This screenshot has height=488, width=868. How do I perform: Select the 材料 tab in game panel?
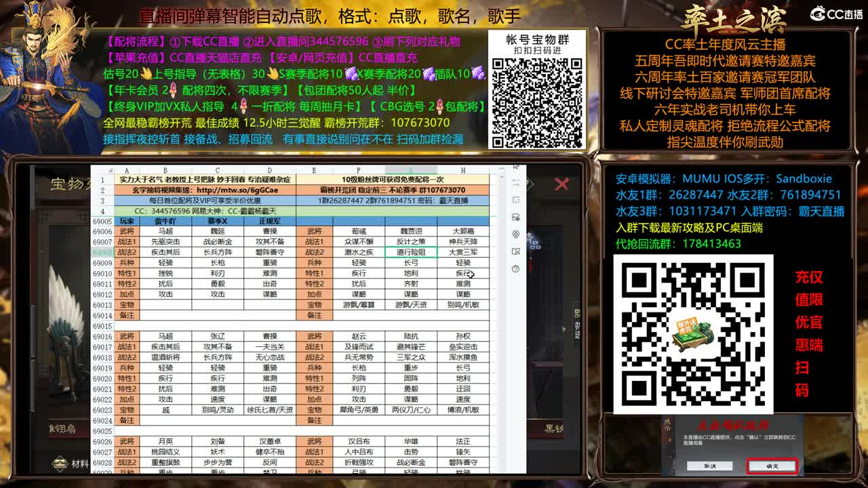[x=71, y=464]
